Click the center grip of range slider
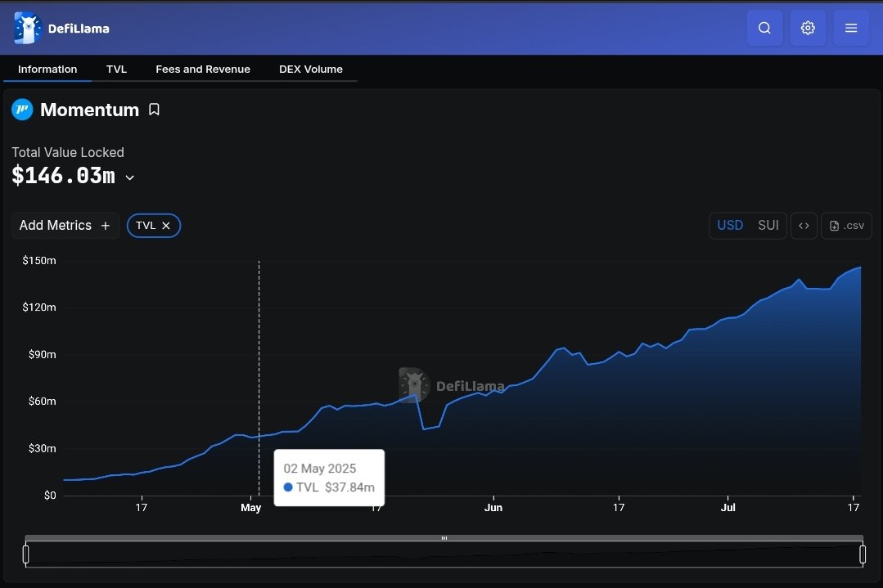Screen dimensions: 883x588 point(444,538)
